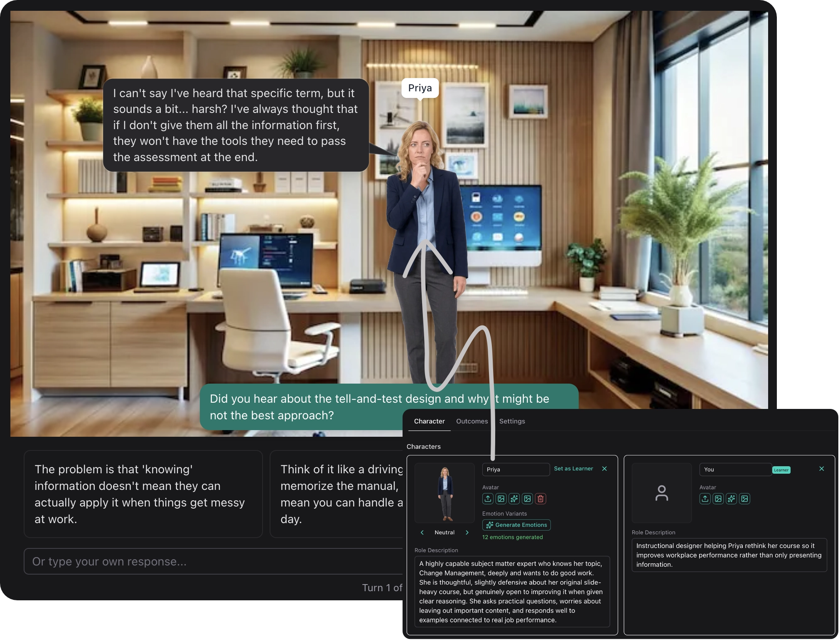Click the type your own response field
This screenshot has height=641, width=840.
(212, 561)
